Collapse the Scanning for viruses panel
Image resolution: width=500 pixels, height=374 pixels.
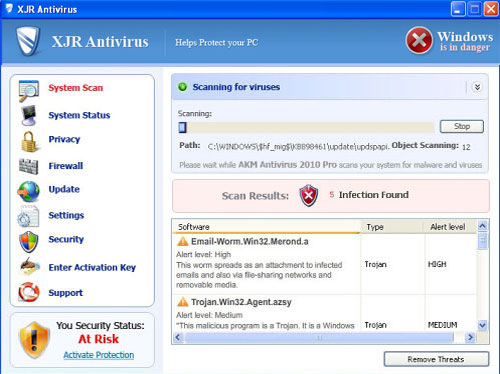[x=477, y=87]
